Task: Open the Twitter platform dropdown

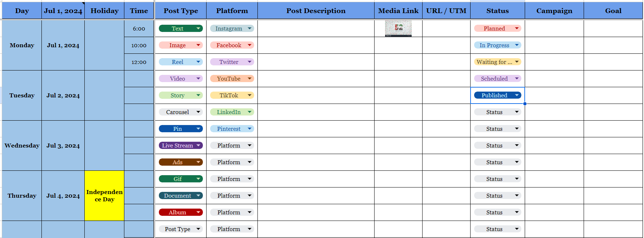Action: (232, 62)
